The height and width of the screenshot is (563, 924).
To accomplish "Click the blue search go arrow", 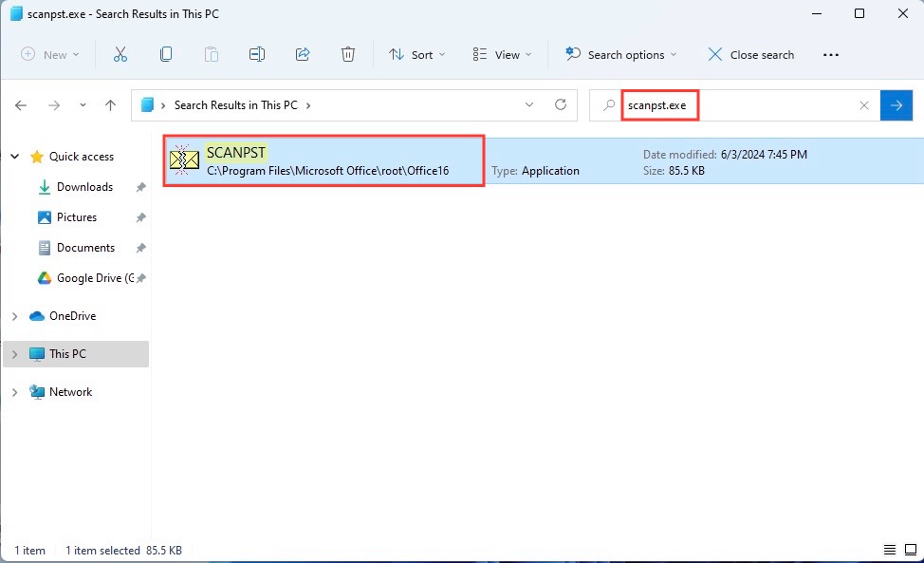I will (x=896, y=105).
